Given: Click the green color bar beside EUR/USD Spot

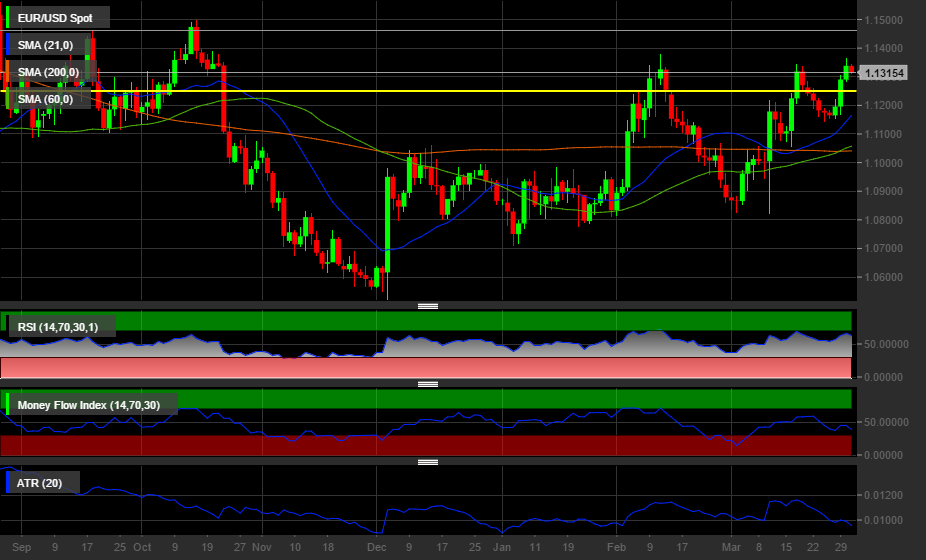Looking at the screenshot, I should point(8,18).
